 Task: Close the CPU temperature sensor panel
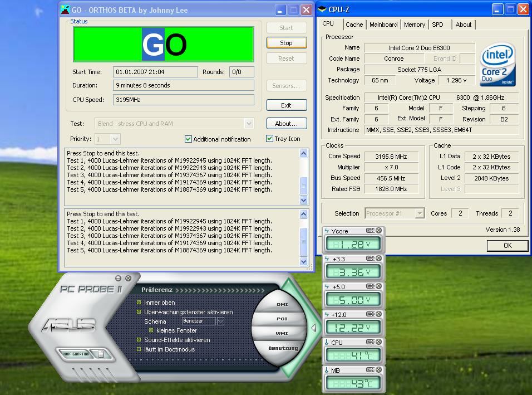click(x=378, y=342)
